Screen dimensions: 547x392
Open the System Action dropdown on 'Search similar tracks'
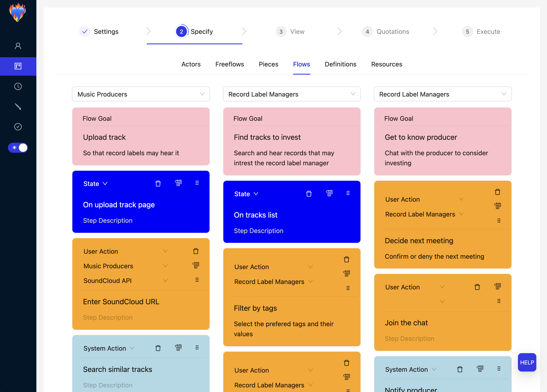pos(109,348)
